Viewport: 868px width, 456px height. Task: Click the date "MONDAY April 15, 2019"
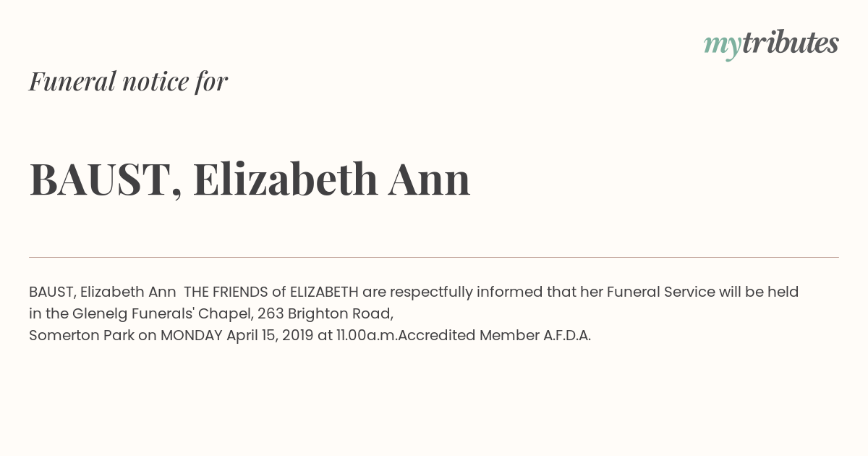pos(237,335)
